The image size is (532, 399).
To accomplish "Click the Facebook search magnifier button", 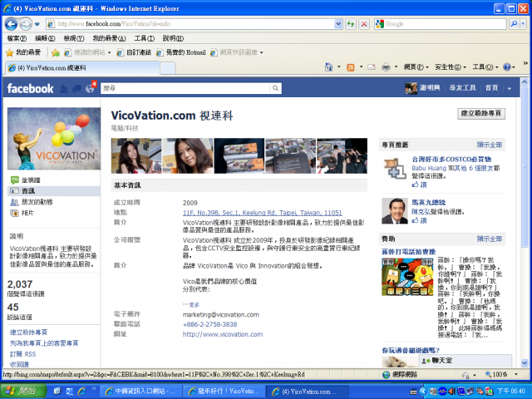I will [x=275, y=88].
